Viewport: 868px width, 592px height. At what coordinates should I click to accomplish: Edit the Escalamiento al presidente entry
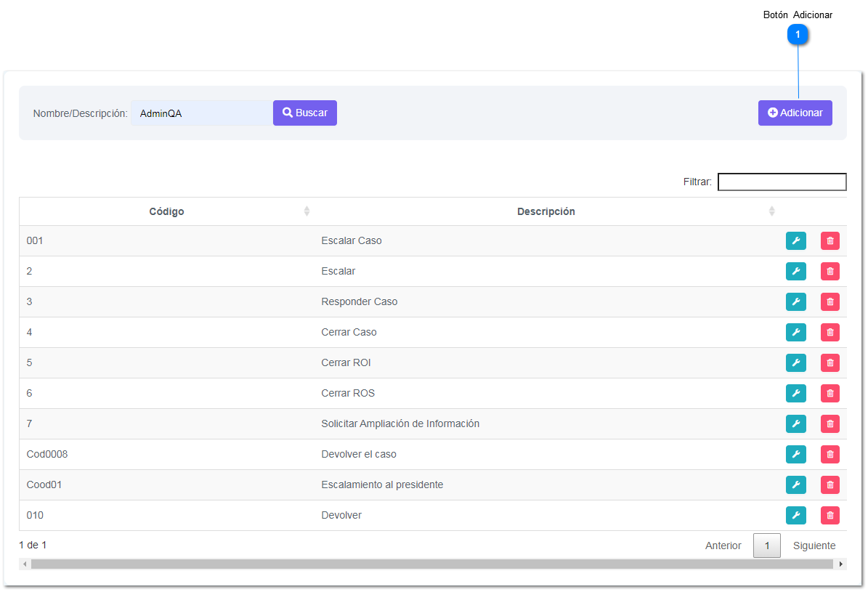(795, 485)
